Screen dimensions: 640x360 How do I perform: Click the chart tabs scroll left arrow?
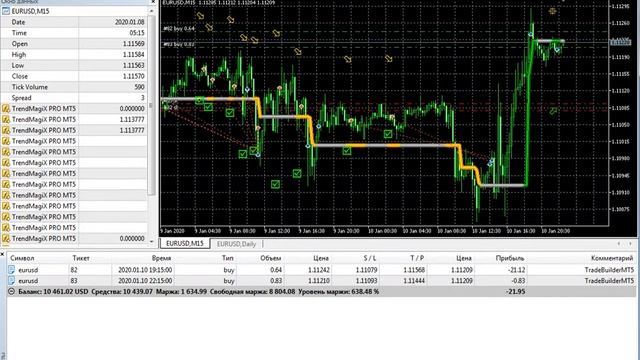(x=619, y=244)
